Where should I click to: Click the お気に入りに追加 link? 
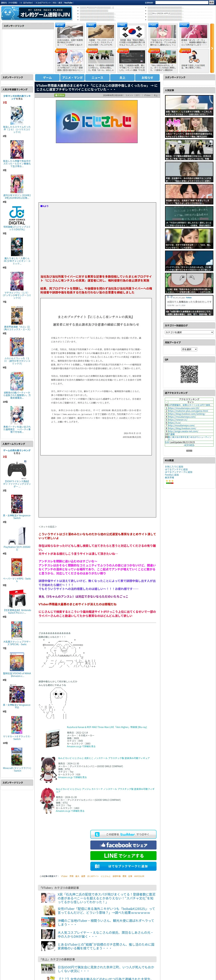tap(174, 466)
